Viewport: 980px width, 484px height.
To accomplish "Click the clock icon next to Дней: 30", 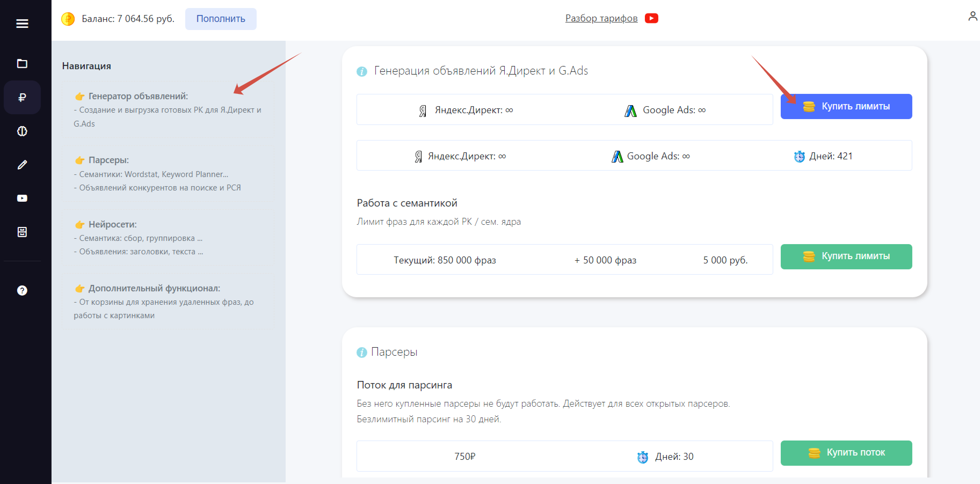I will [x=643, y=457].
